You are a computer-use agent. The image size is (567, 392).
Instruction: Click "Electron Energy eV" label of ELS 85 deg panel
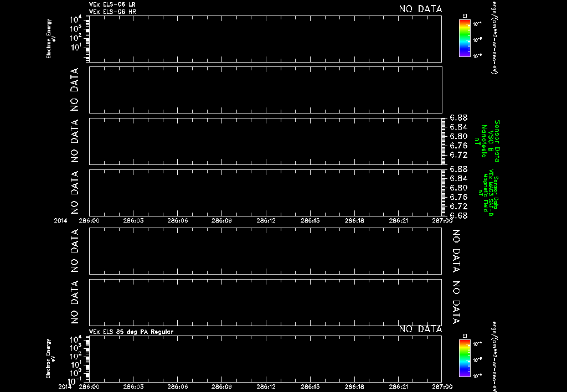tap(50, 359)
